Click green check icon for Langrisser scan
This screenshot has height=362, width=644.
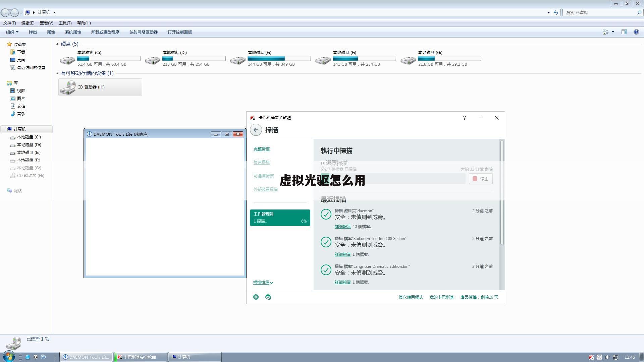click(x=326, y=270)
